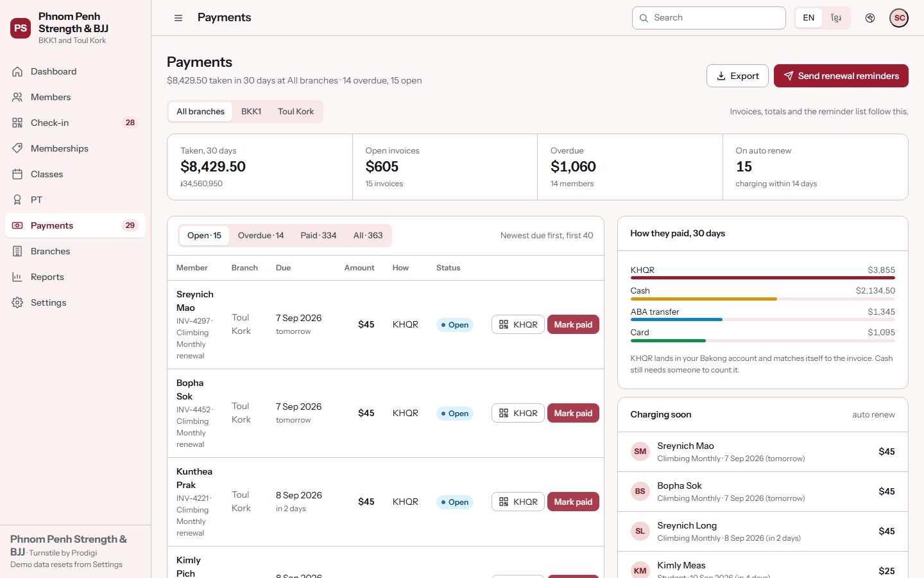Open the Settings gear icon

[x=17, y=302]
